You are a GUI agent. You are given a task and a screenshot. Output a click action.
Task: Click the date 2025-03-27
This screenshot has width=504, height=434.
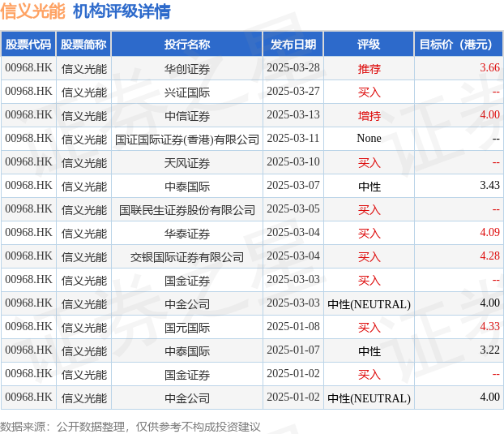pos(293,92)
